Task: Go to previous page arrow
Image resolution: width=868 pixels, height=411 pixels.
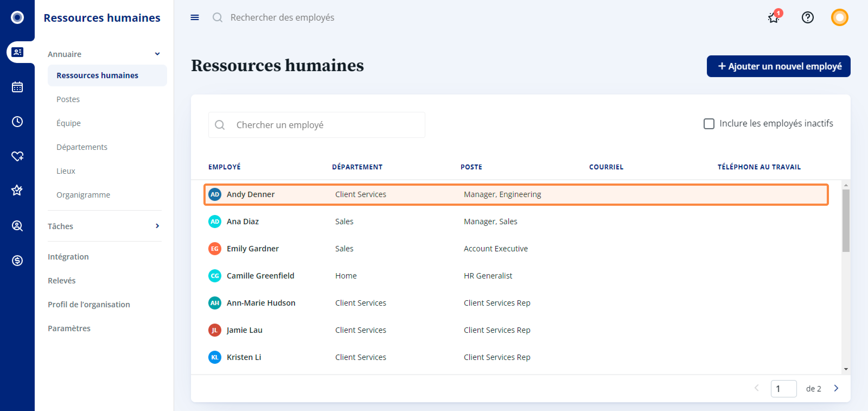Action: coord(757,388)
